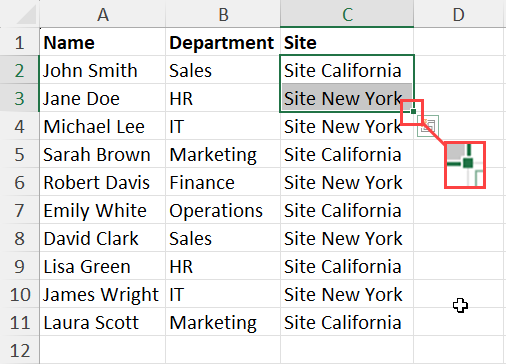Select row 6 header
This screenshot has height=364, width=506.
point(20,182)
